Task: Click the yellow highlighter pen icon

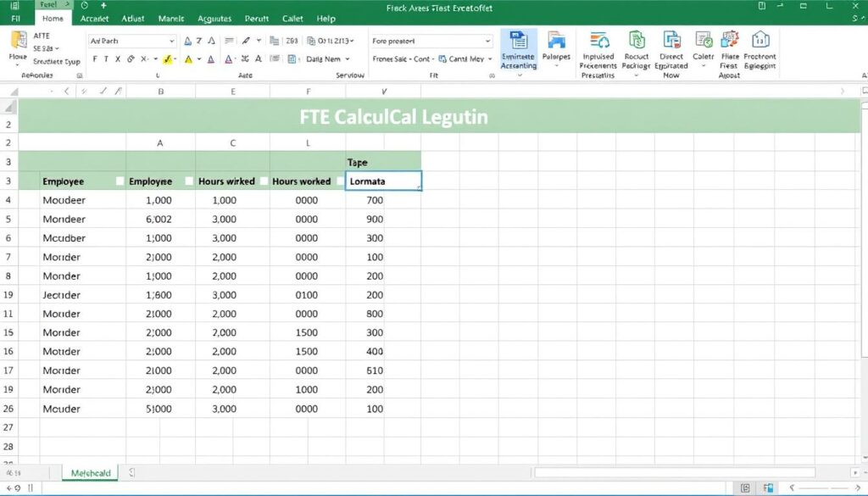Action: point(167,59)
